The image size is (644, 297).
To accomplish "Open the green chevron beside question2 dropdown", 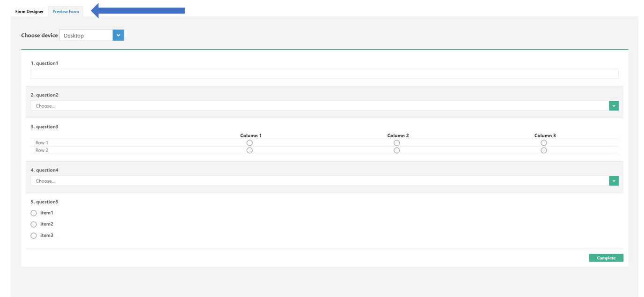I will tap(614, 105).
